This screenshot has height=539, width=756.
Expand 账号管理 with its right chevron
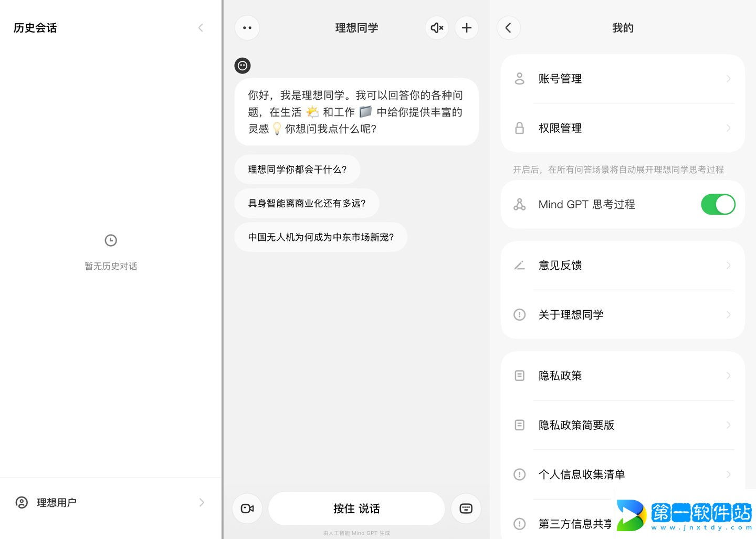(x=729, y=79)
